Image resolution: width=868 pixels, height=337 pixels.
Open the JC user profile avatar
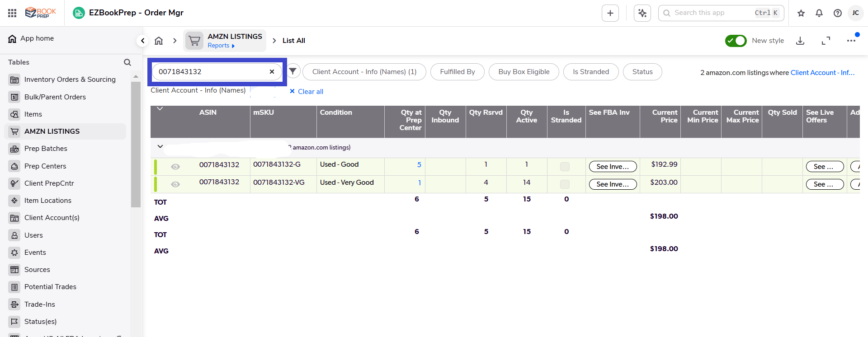(x=856, y=13)
